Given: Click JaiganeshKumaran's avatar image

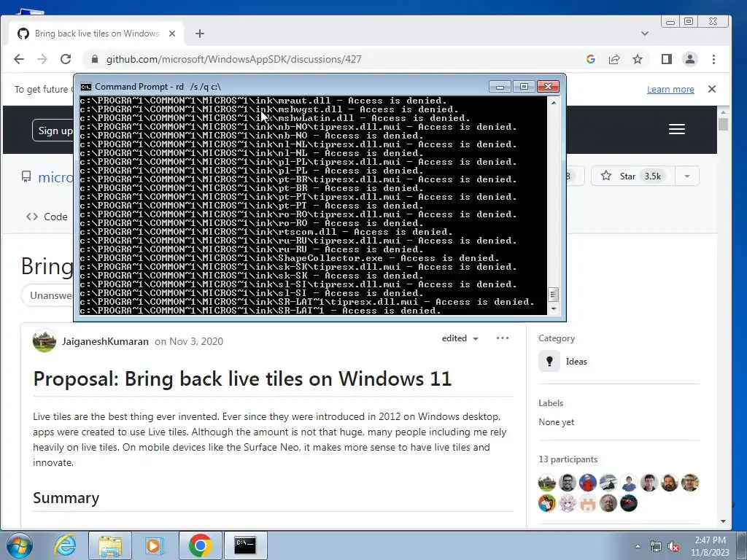Looking at the screenshot, I should click(x=44, y=341).
